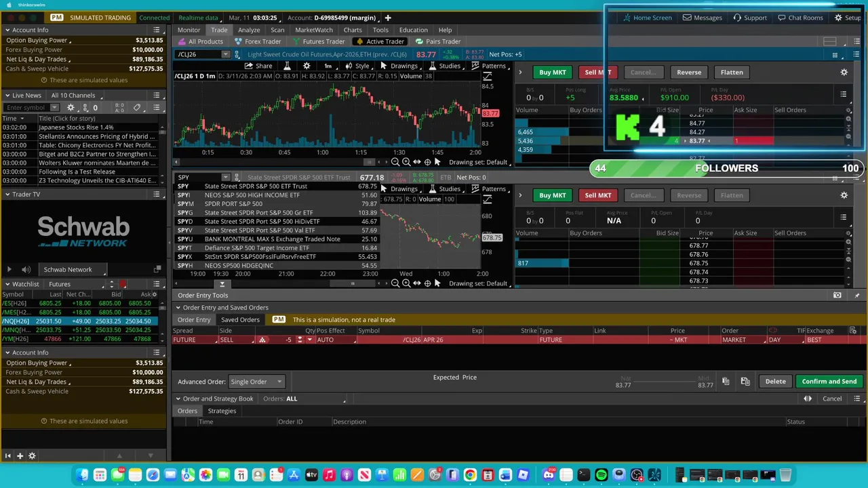Open Messages in the top bar
This screenshot has height=488, width=868.
702,18
